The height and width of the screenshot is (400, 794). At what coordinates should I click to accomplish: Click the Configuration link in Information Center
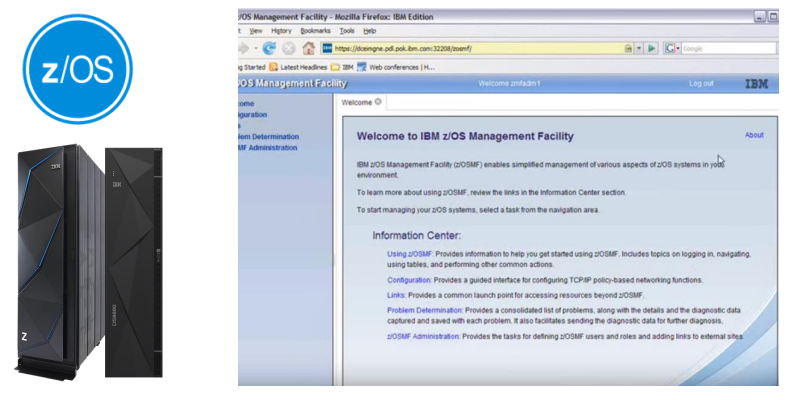coord(409,280)
